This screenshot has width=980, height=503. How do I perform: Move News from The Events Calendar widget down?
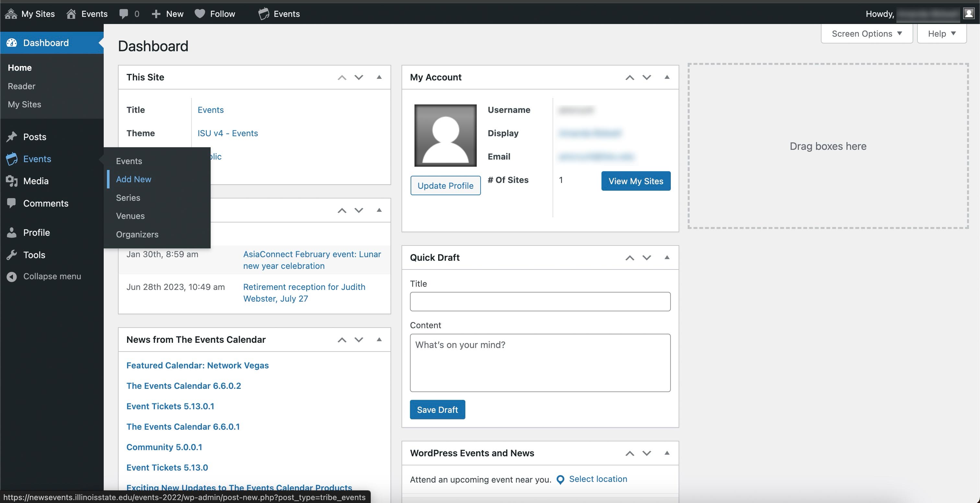(359, 340)
